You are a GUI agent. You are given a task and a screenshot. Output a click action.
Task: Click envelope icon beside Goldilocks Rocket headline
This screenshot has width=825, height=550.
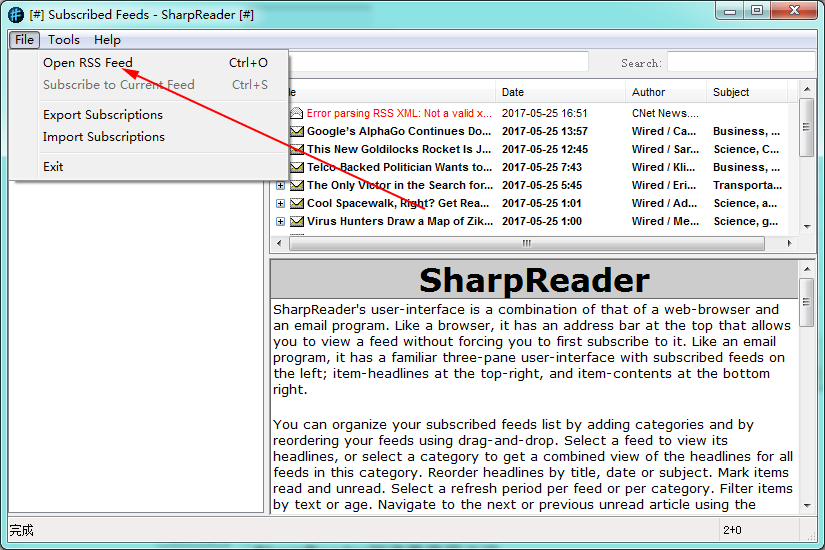pyautogui.click(x=297, y=149)
